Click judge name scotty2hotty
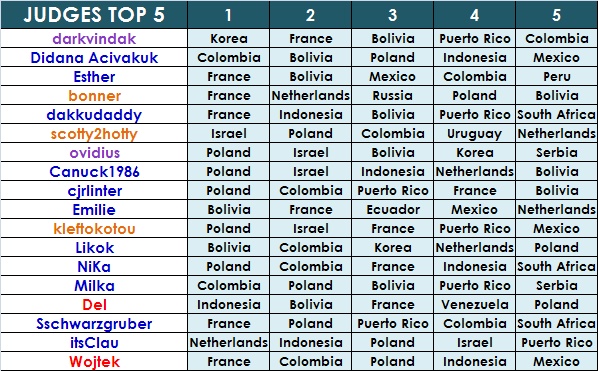Viewport: 598px width, 371px height. [x=94, y=134]
